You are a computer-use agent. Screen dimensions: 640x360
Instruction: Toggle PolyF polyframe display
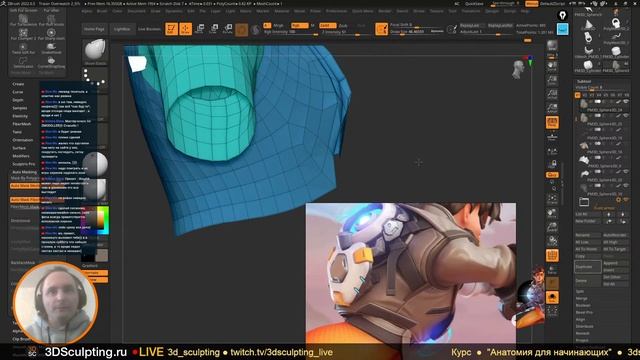(552, 255)
